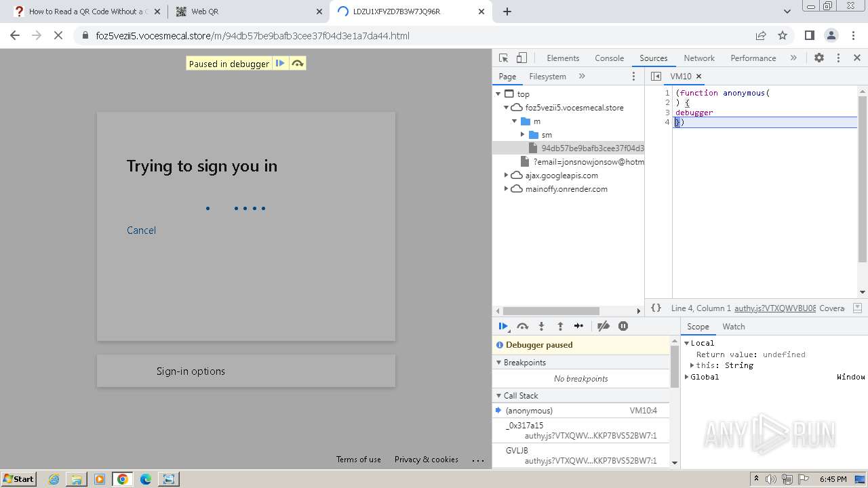Toggle pause on exceptions

click(x=623, y=326)
